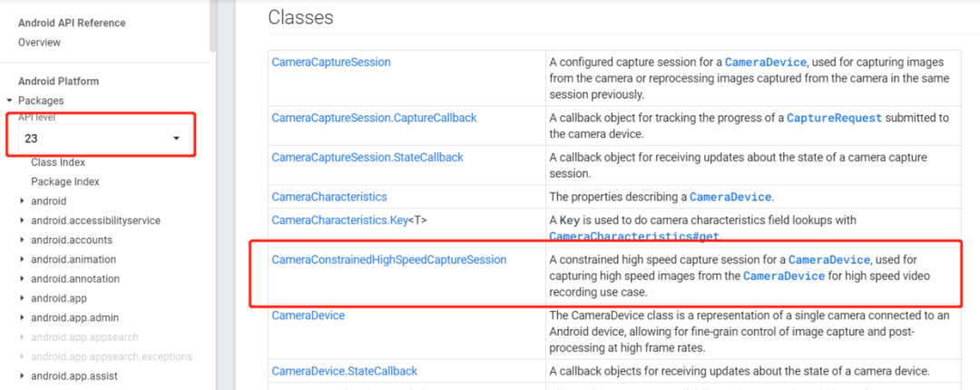Image resolution: width=980 pixels, height=390 pixels.
Task: Collapse the Packages section arrow
Action: point(9,101)
